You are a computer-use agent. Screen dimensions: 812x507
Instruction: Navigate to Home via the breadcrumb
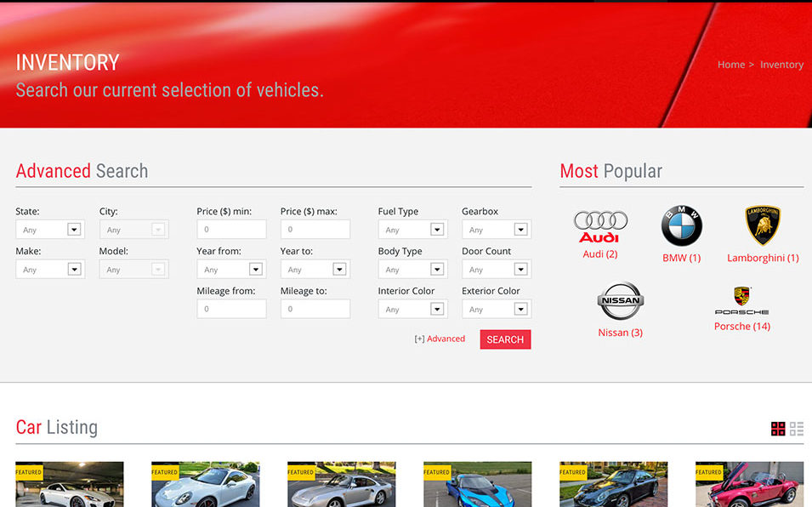(730, 64)
